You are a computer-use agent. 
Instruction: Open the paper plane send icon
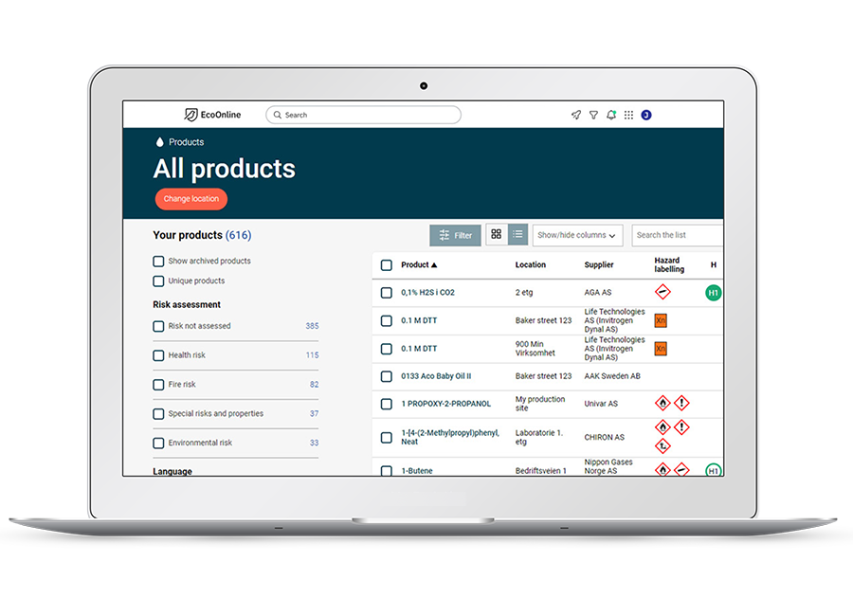pyautogui.click(x=576, y=115)
